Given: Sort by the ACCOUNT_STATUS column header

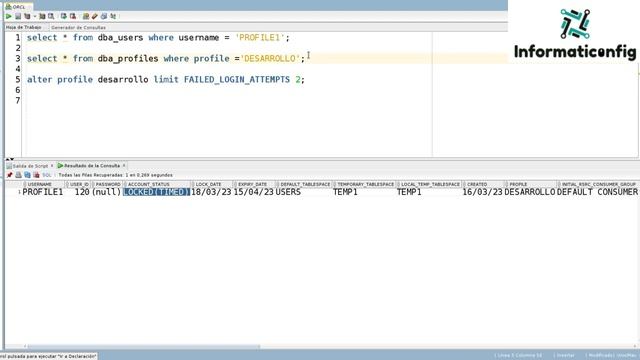Looking at the screenshot, I should pos(157,184).
